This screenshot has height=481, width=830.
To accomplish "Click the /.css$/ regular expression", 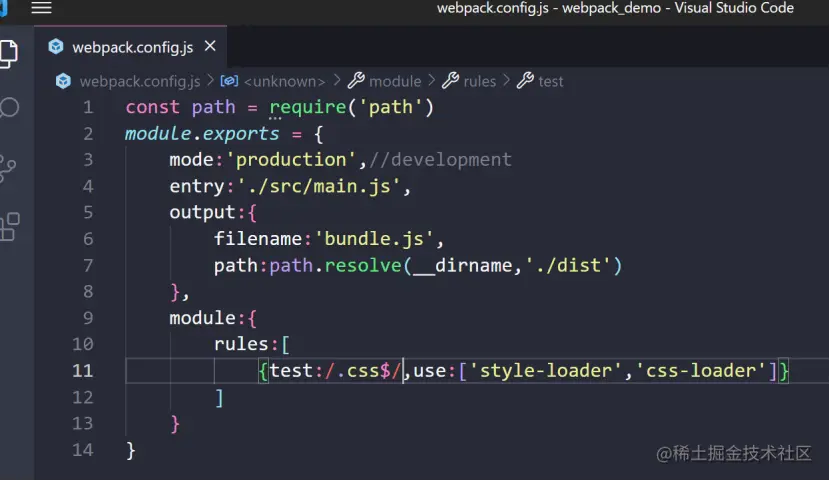I will coord(363,370).
